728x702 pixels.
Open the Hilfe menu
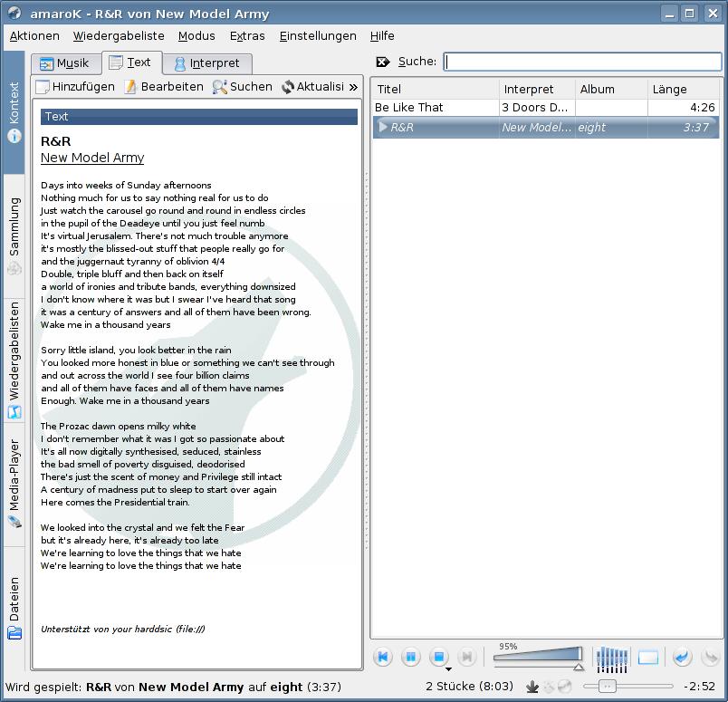coord(382,35)
